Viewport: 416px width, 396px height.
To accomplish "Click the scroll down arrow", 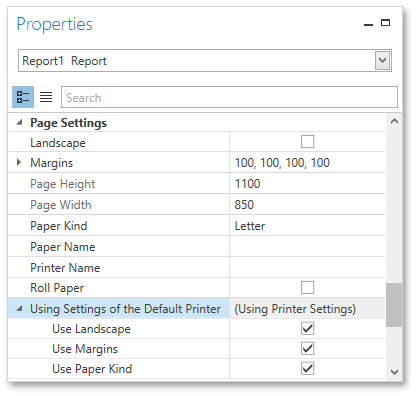I will tap(394, 372).
